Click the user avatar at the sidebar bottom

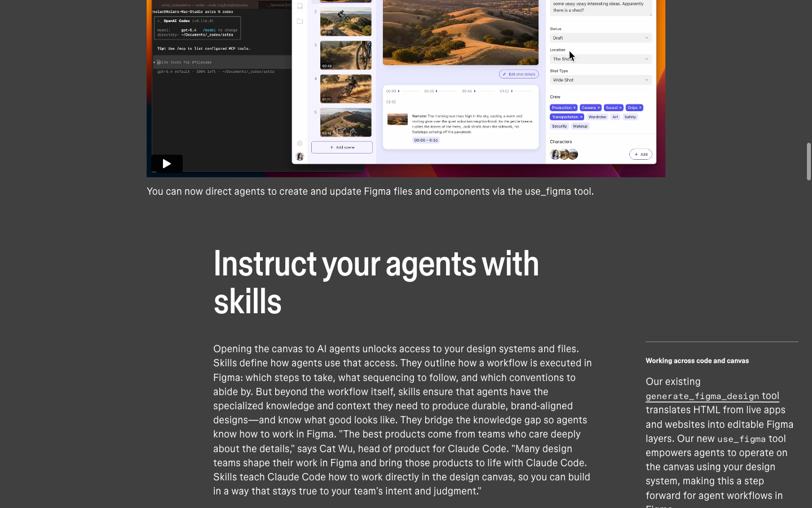click(x=300, y=157)
